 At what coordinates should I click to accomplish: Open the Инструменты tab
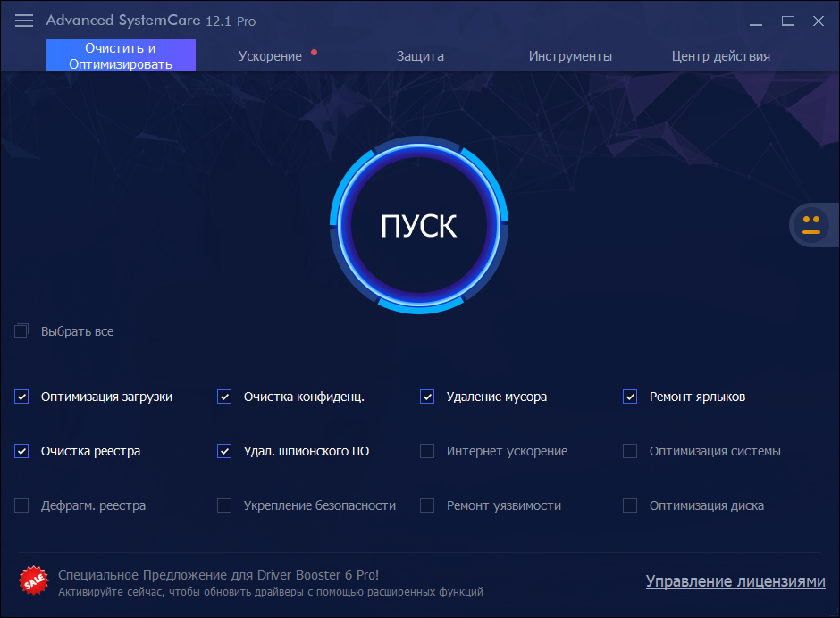coord(570,56)
